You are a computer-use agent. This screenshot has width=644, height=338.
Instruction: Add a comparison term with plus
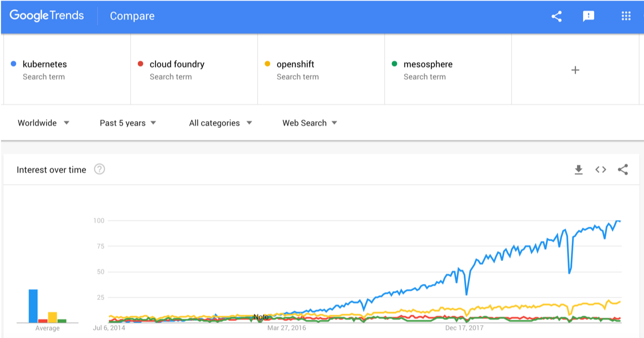click(575, 70)
